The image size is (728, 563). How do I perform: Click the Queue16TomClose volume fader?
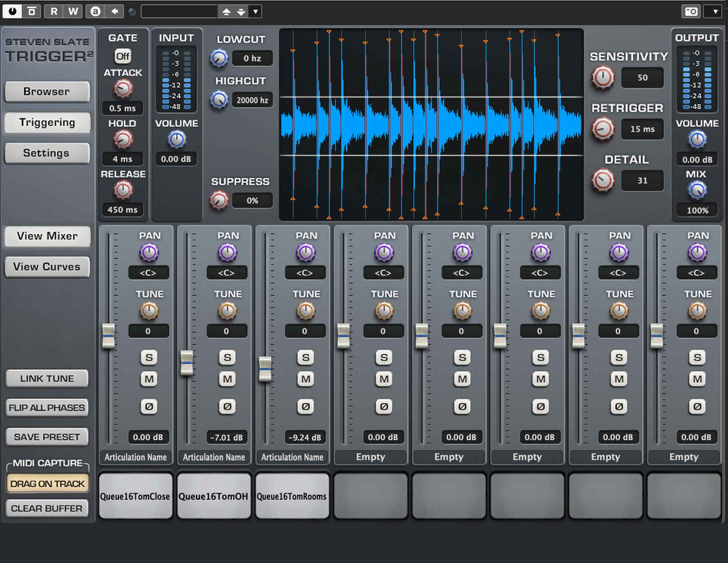pyautogui.click(x=109, y=335)
